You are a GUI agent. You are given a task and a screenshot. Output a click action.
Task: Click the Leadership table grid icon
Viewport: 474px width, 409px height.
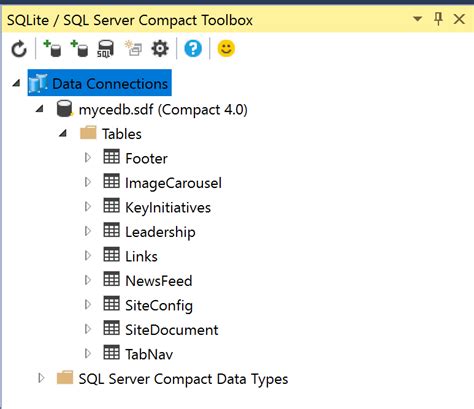pyautogui.click(x=111, y=230)
